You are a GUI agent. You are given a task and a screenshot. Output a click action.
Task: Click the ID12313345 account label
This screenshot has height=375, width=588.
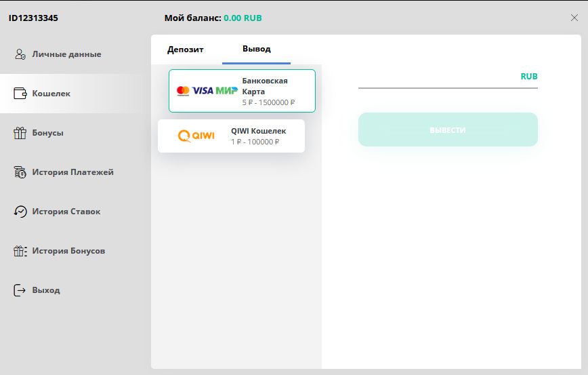33,18
